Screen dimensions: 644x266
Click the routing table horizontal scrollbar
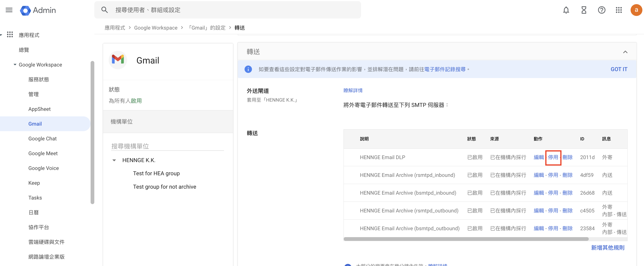pos(466,239)
